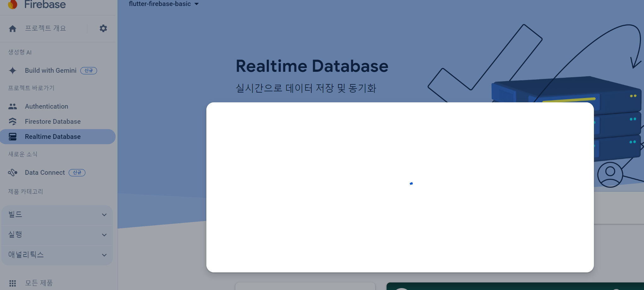Image resolution: width=644 pixels, height=290 pixels.
Task: Open Data Connect
Action: coord(45,173)
